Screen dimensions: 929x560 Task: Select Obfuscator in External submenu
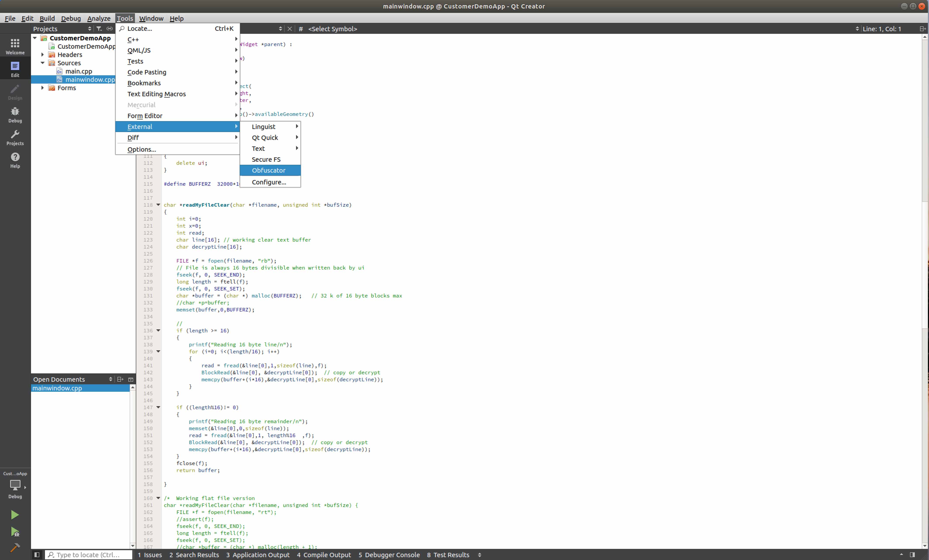click(269, 170)
